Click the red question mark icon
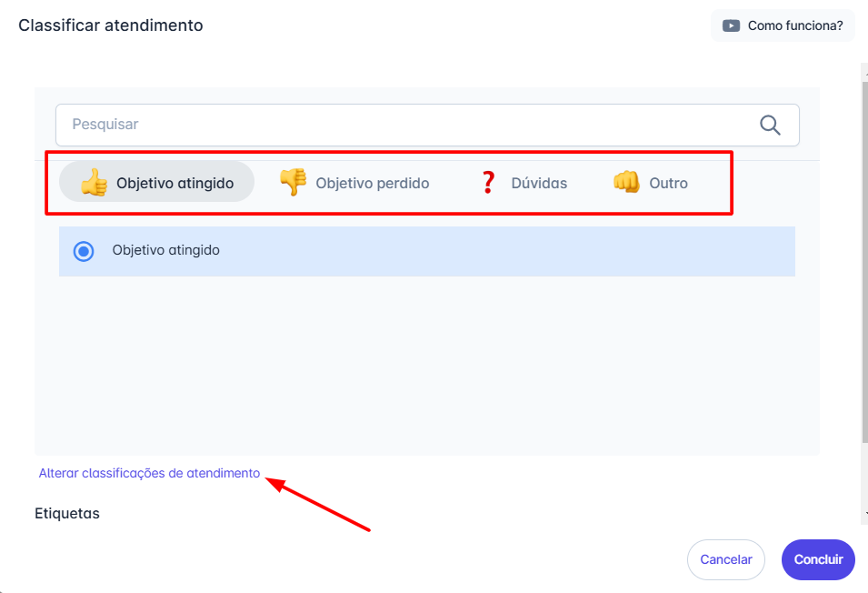The height and width of the screenshot is (593, 868). pyautogui.click(x=488, y=183)
